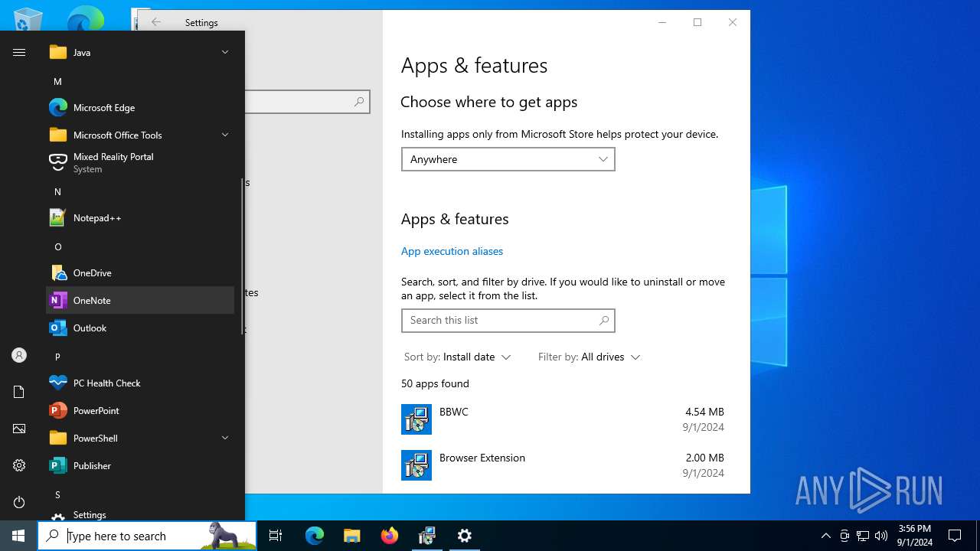Open Firefox from the taskbar
The width and height of the screenshot is (980, 551).
[x=389, y=536]
